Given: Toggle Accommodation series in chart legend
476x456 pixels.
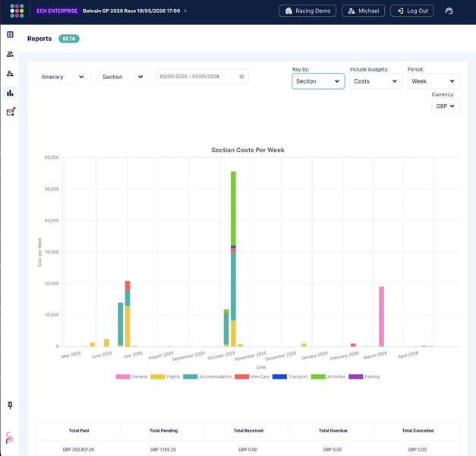Looking at the screenshot, I should (207, 377).
